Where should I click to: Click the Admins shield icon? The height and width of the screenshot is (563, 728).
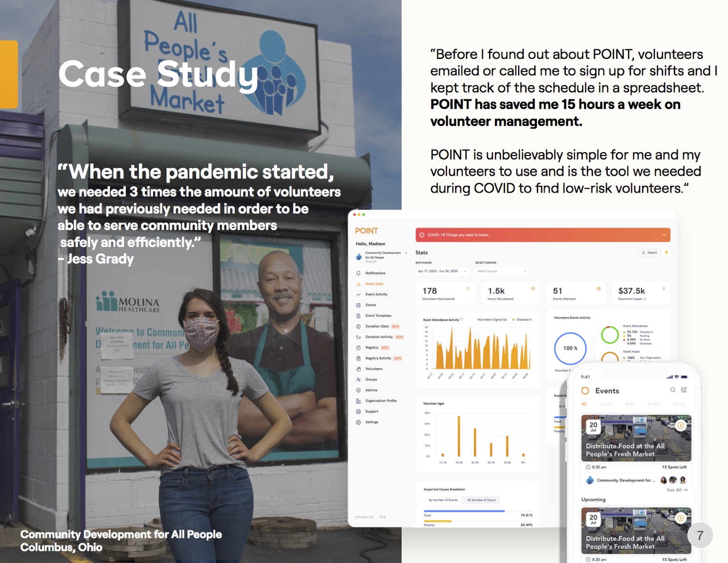pyautogui.click(x=358, y=390)
